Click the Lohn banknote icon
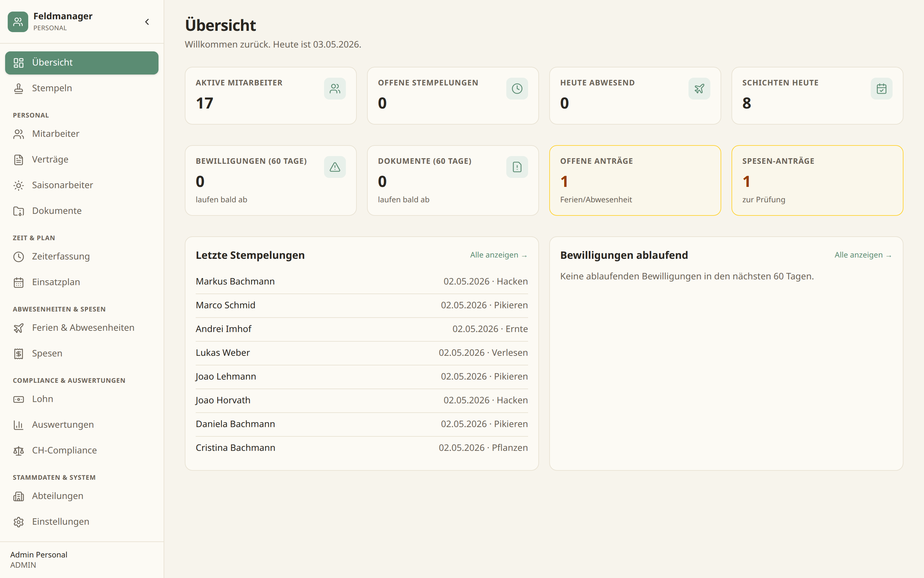The width and height of the screenshot is (924, 578). coord(18,399)
